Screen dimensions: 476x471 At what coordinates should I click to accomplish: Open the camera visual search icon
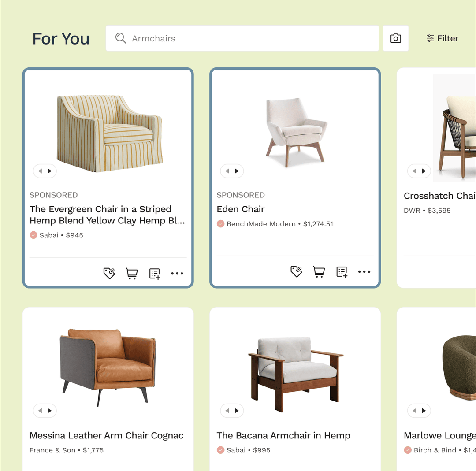point(395,38)
